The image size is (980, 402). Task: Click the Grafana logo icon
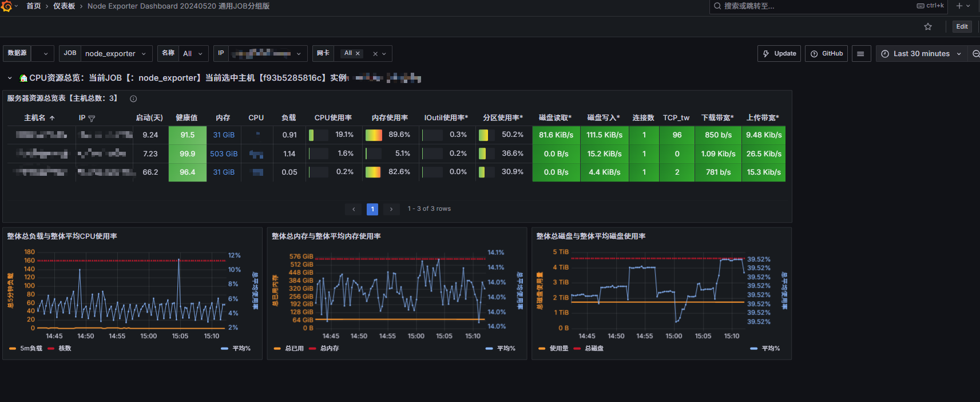(7, 6)
